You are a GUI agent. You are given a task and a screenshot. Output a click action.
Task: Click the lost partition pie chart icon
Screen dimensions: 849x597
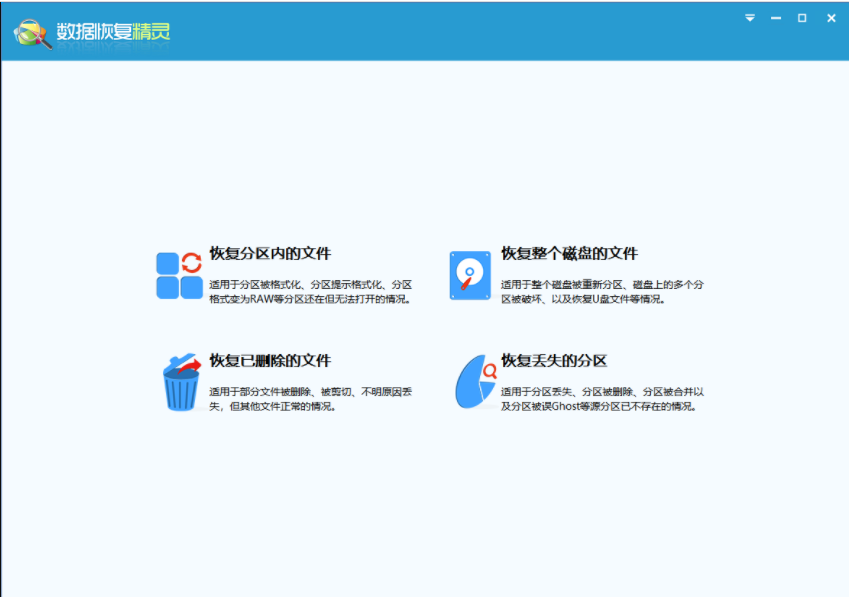[x=476, y=382]
